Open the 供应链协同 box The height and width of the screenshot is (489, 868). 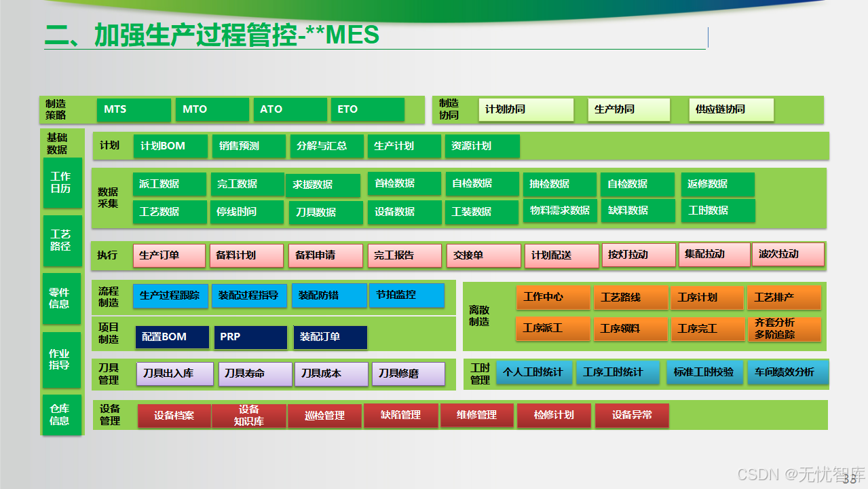(x=732, y=109)
